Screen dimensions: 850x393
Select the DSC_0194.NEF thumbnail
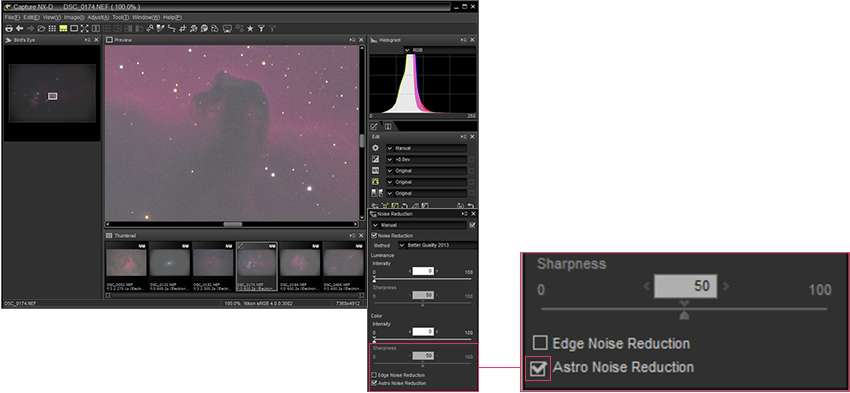300,266
